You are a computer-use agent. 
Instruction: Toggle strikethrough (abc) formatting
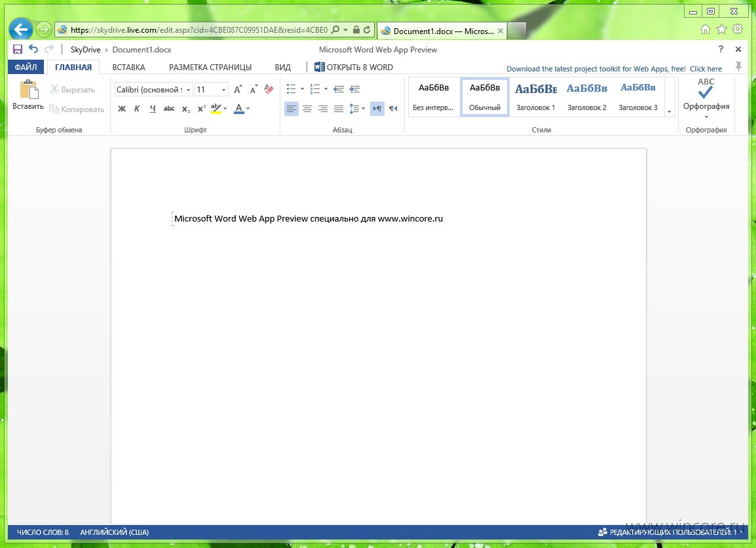click(x=169, y=109)
